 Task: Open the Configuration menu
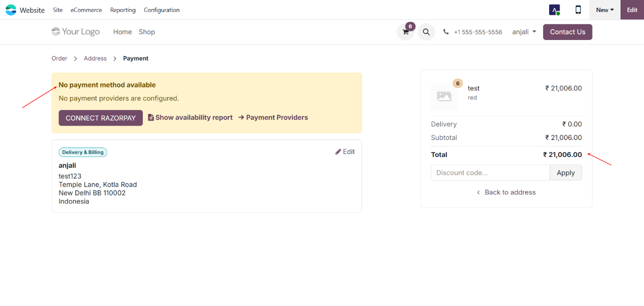tap(161, 10)
